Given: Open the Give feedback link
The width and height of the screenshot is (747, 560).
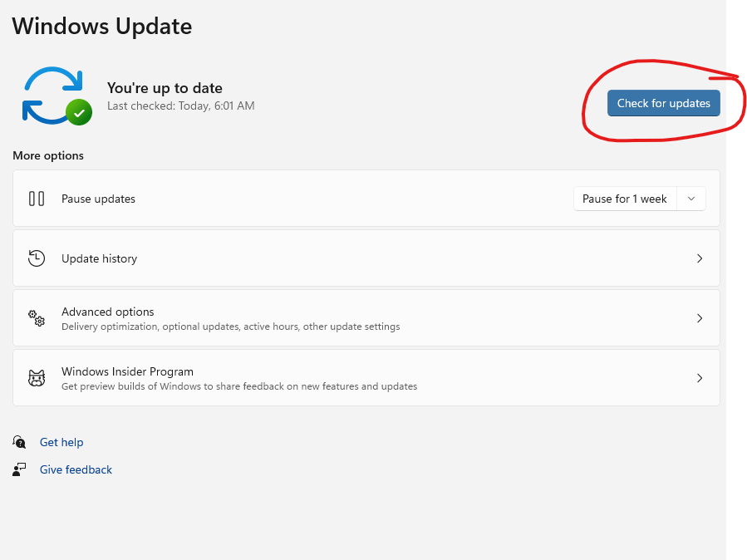Looking at the screenshot, I should (76, 469).
